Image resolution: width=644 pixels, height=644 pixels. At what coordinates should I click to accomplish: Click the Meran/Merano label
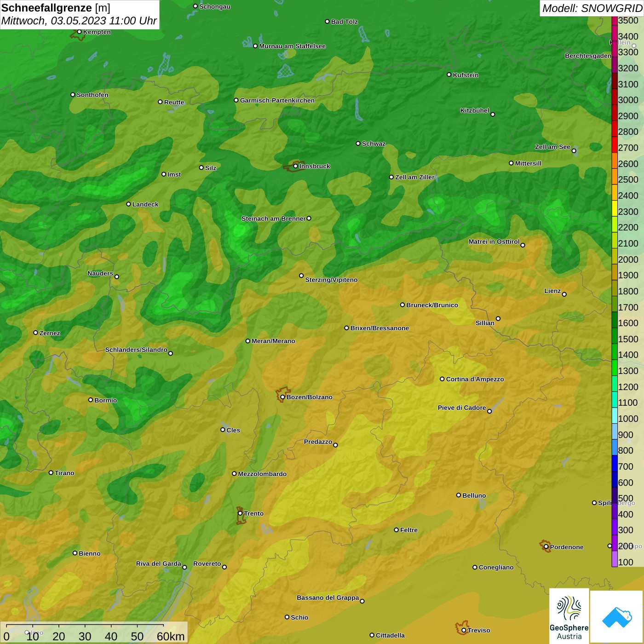coord(273,341)
